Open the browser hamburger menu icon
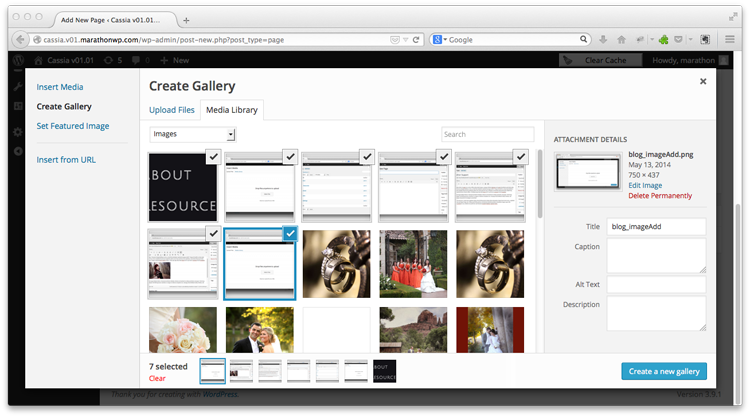This screenshot has height=417, width=750. [x=729, y=40]
